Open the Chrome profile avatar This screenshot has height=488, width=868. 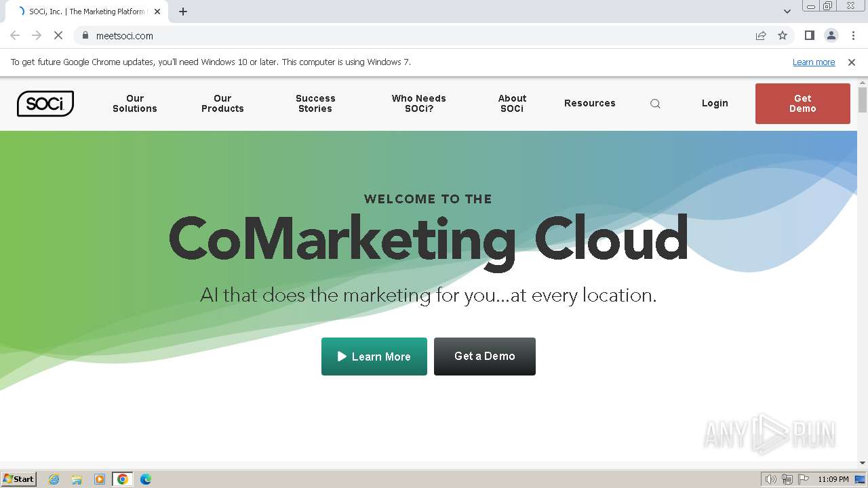(831, 36)
